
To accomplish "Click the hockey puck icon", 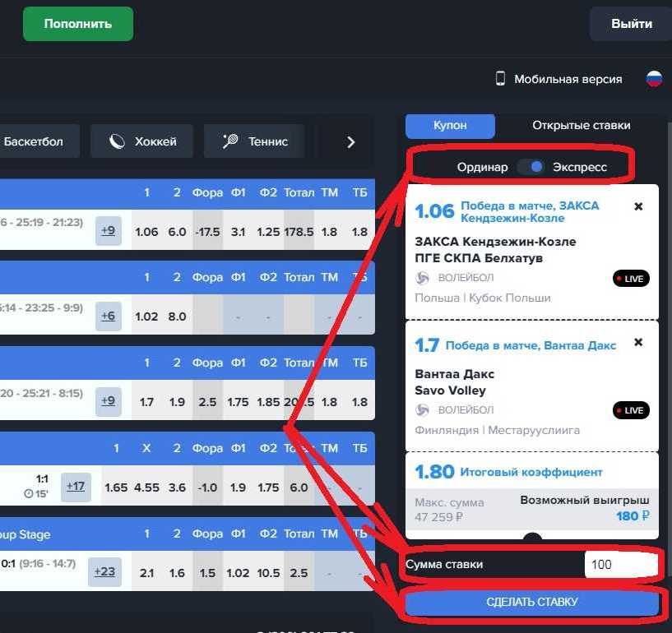I will tap(118, 141).
